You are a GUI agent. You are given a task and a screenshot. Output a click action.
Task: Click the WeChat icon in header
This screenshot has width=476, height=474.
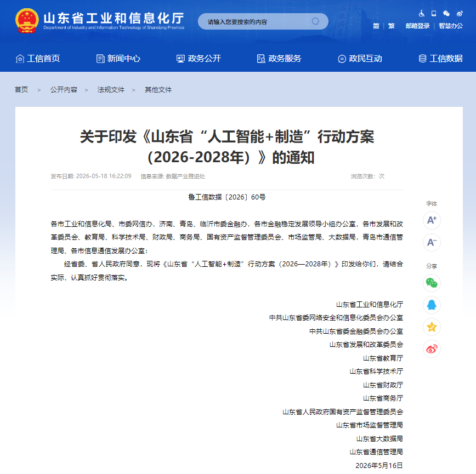tap(446, 13)
